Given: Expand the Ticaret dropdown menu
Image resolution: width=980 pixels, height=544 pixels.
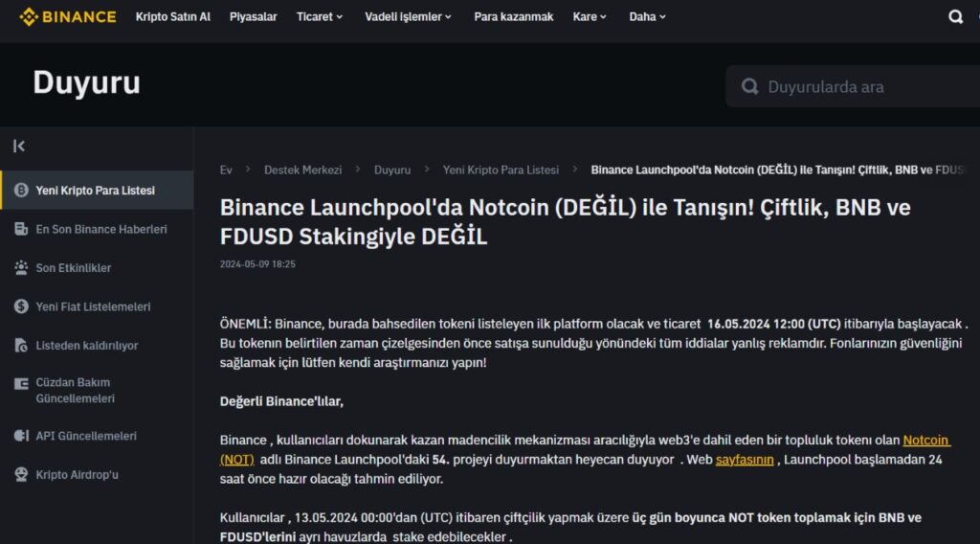Looking at the screenshot, I should click(x=320, y=17).
